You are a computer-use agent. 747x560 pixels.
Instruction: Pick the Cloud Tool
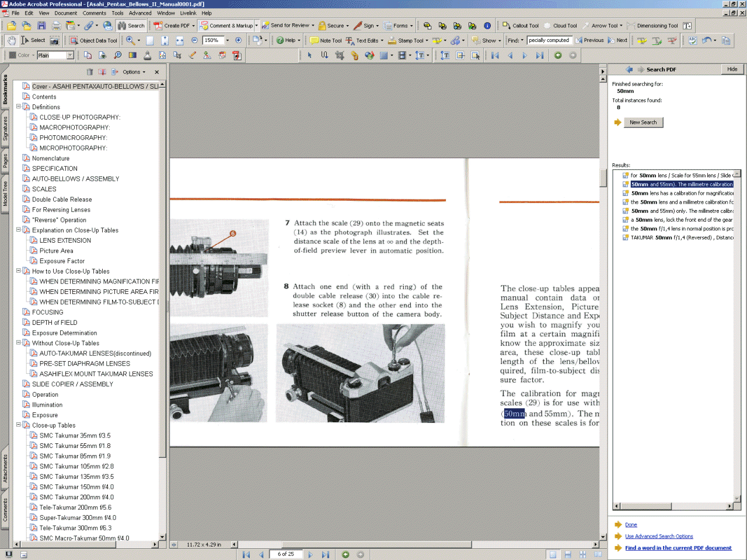[x=560, y=26]
